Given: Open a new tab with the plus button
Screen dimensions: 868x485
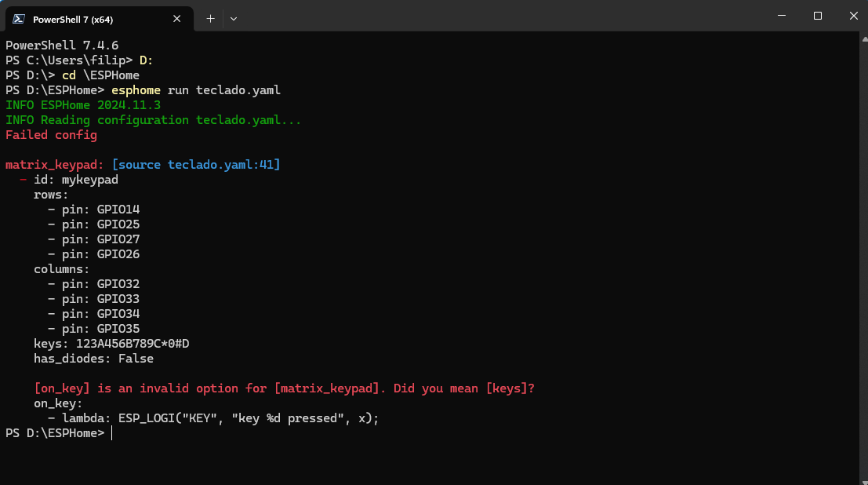Looking at the screenshot, I should pyautogui.click(x=210, y=18).
